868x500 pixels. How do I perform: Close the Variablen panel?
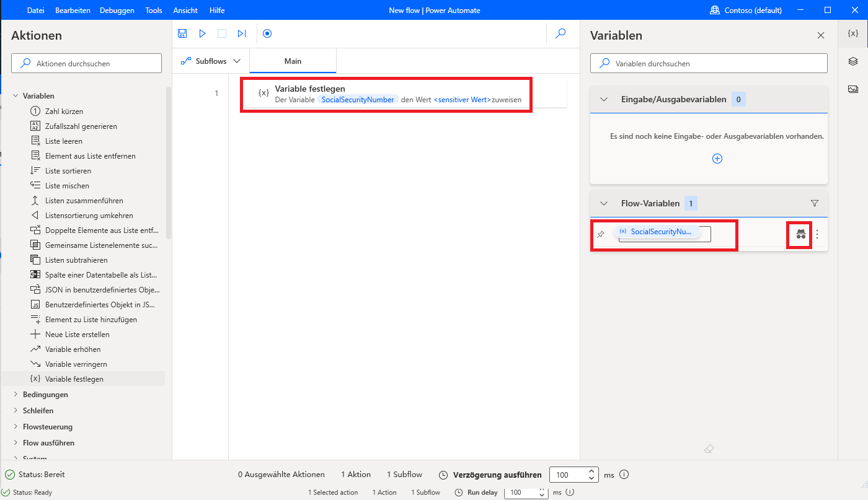click(821, 35)
